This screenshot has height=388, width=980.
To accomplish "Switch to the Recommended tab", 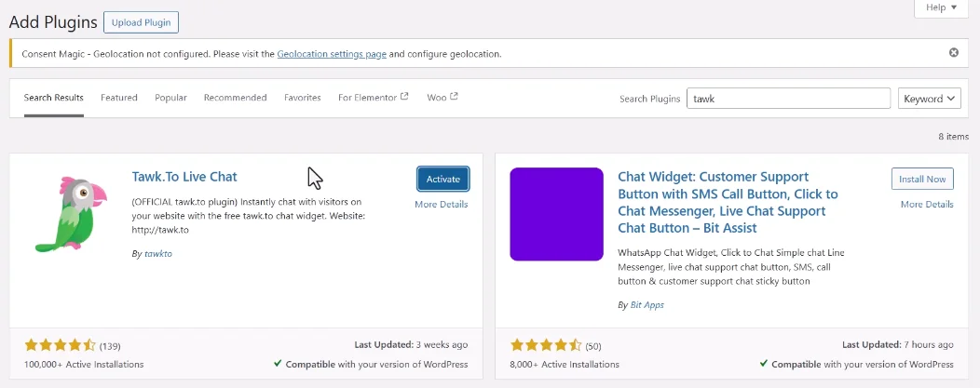I will [x=235, y=98].
